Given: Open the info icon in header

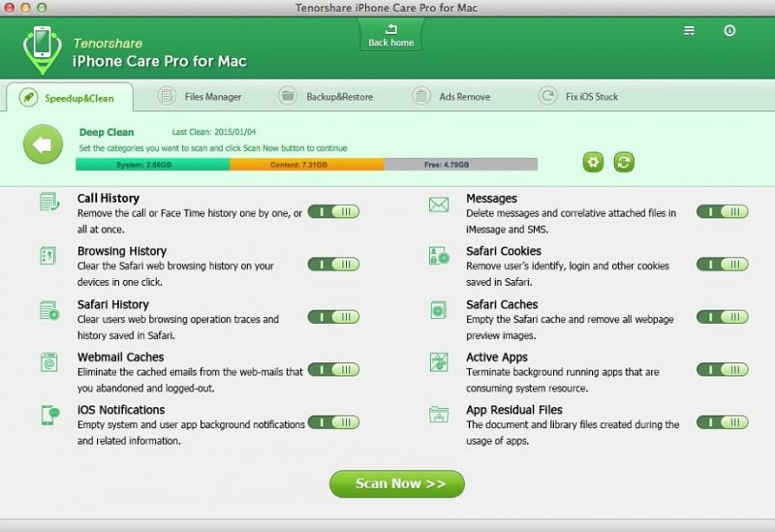Looking at the screenshot, I should tap(729, 31).
